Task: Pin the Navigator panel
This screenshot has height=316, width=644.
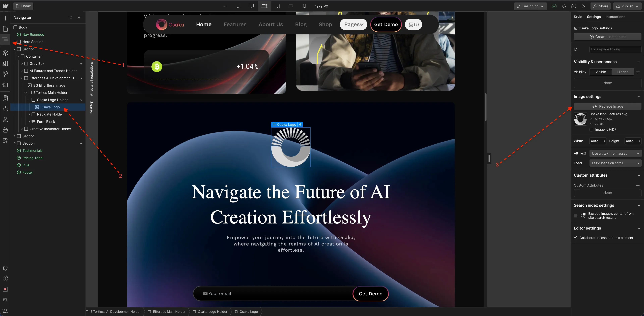Action: (79, 17)
